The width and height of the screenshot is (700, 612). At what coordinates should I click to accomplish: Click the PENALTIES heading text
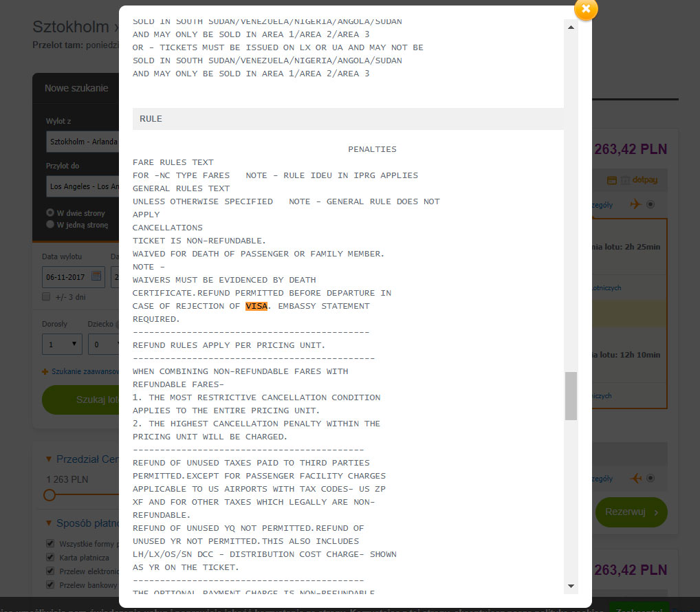tap(372, 149)
